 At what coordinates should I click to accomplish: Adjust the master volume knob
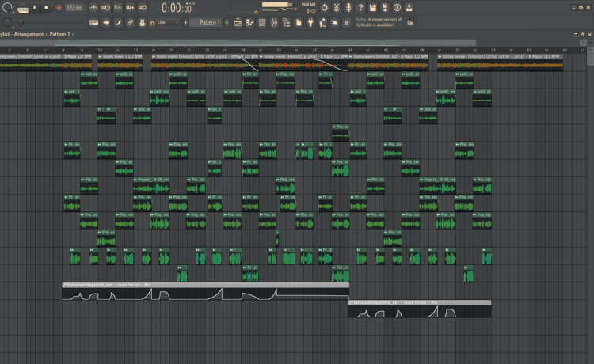click(7, 7)
